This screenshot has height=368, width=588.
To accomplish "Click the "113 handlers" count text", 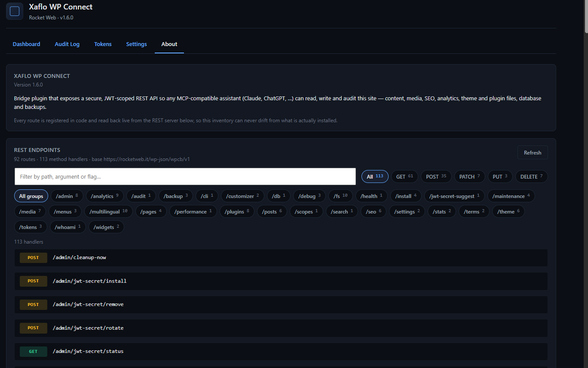I will tap(29, 242).
